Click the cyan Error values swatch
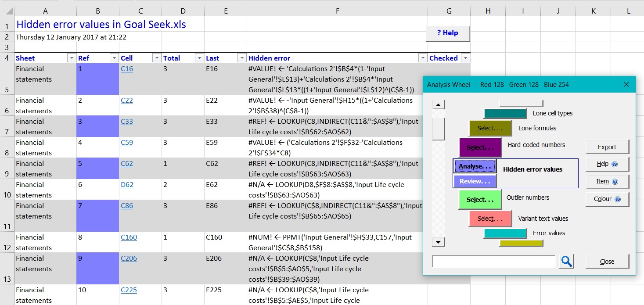This screenshot has height=305, width=644. [505, 233]
